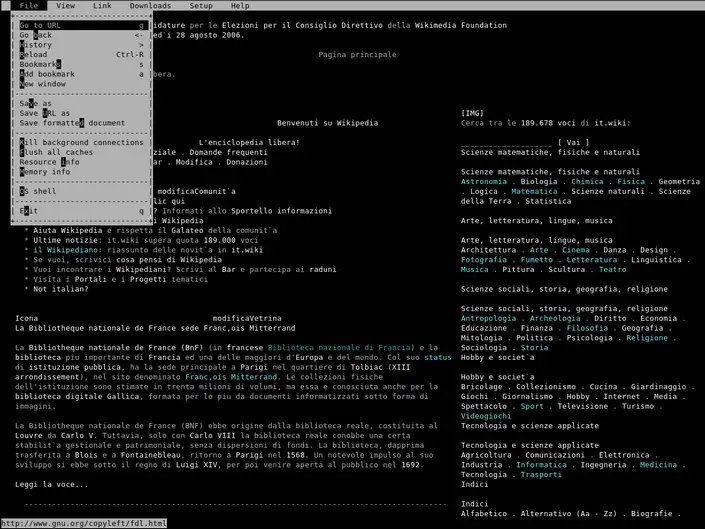The width and height of the screenshot is (705, 529).
Task: Click the [ Vai ] search button
Action: click(x=573, y=142)
